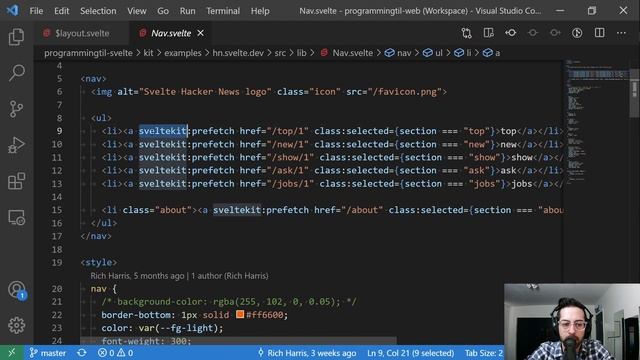640x360 pixels.
Task: Expand the programmingtil-svelte breadcrumb
Action: click(88, 53)
